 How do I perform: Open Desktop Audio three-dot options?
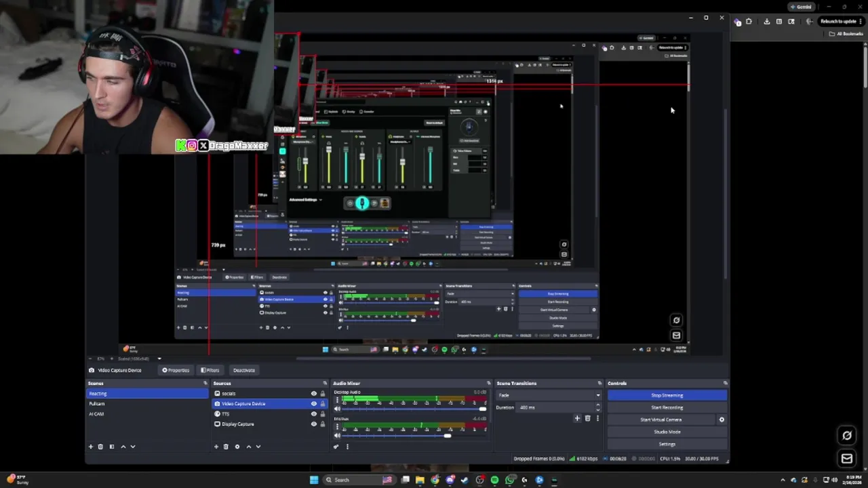click(337, 401)
